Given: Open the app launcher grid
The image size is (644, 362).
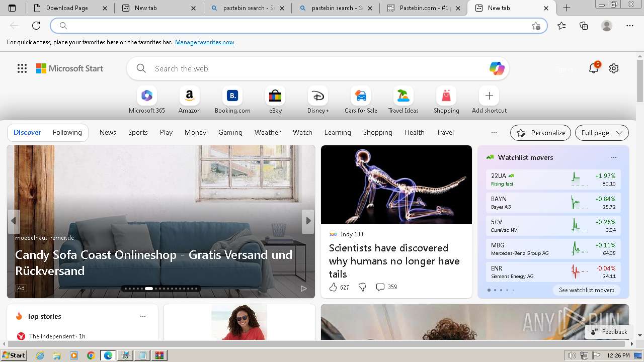Looking at the screenshot, I should 22,68.
